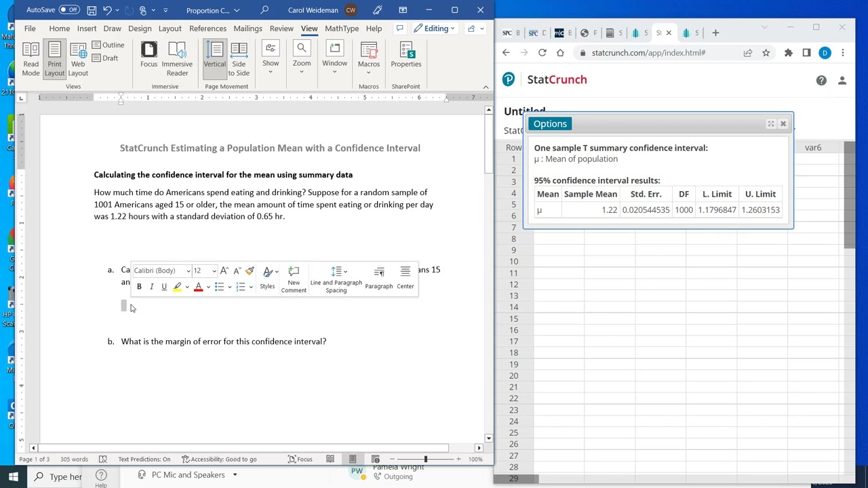Select the Outline view button
The image size is (868, 488).
[x=108, y=45]
